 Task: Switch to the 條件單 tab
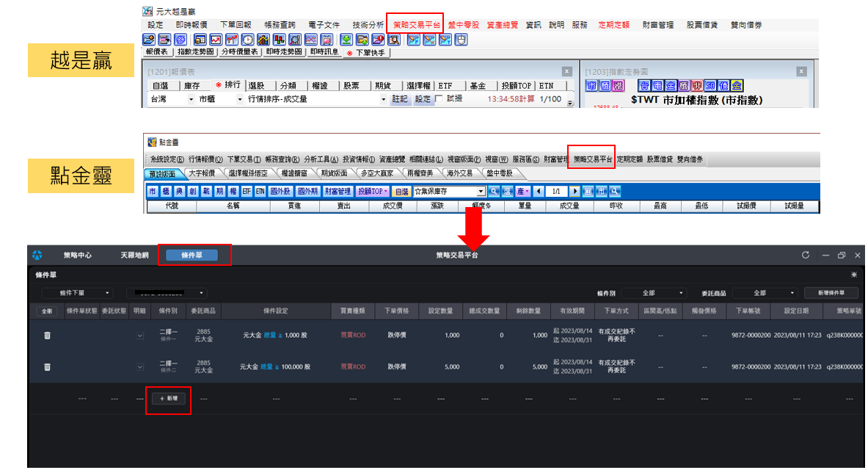[194, 256]
